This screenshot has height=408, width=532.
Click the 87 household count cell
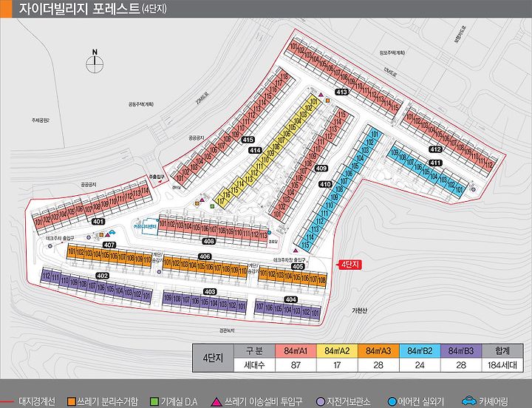(296, 365)
